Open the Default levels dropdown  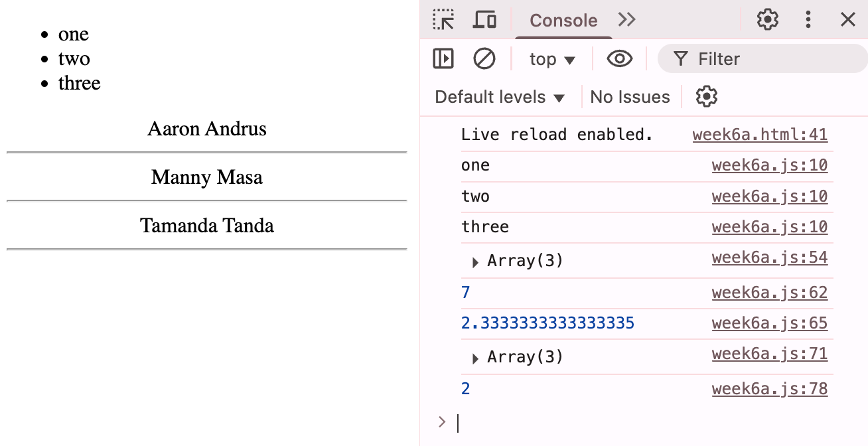500,97
